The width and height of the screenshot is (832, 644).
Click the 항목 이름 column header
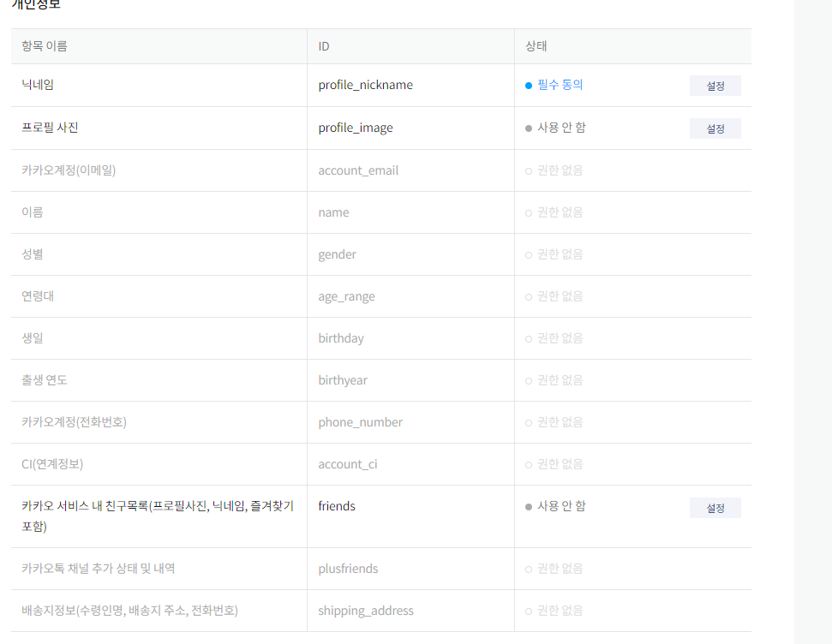(44, 46)
